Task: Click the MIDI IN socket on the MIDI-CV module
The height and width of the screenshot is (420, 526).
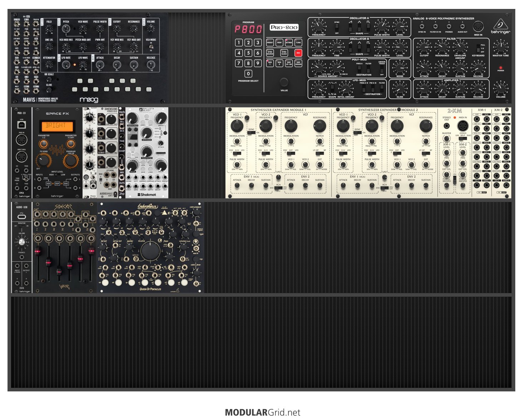Action: 22,140
